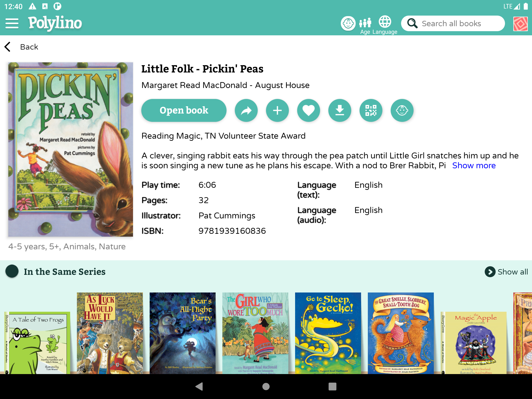Tap the play time value 6:06
The width and height of the screenshot is (532, 399).
[x=207, y=185]
